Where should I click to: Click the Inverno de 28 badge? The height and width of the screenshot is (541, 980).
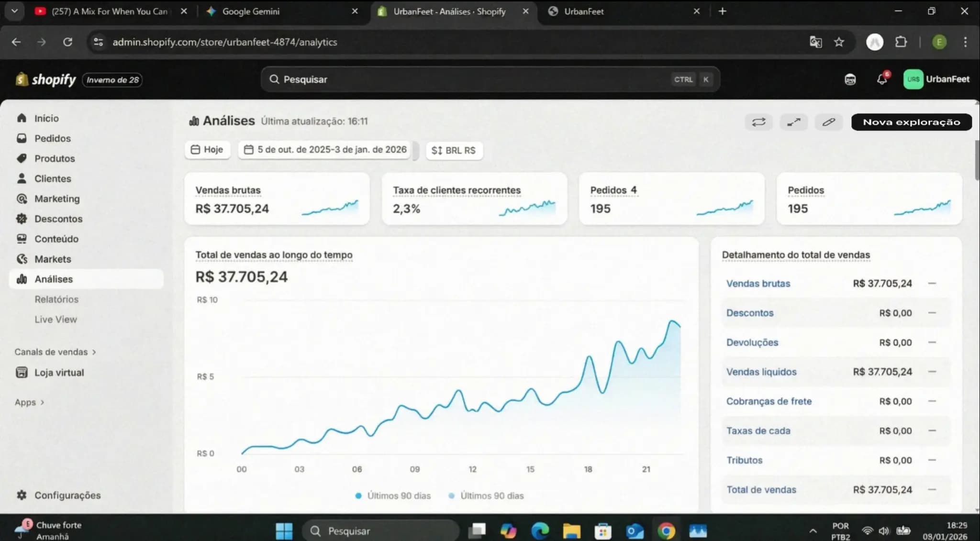point(112,80)
